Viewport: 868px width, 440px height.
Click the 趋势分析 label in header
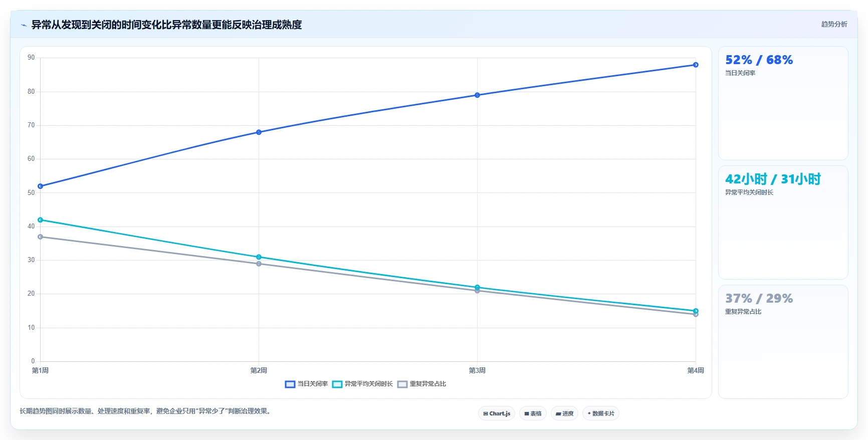click(834, 24)
